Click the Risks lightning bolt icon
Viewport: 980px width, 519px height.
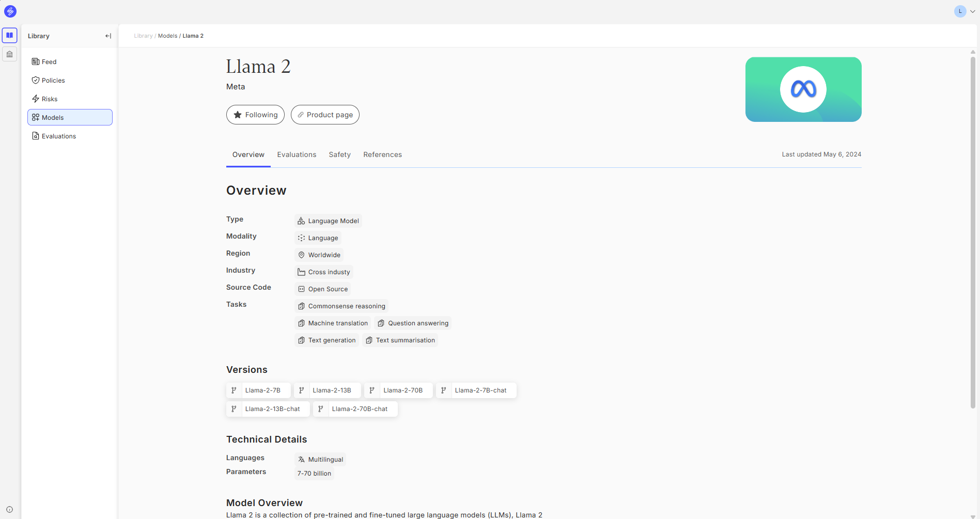(36, 99)
